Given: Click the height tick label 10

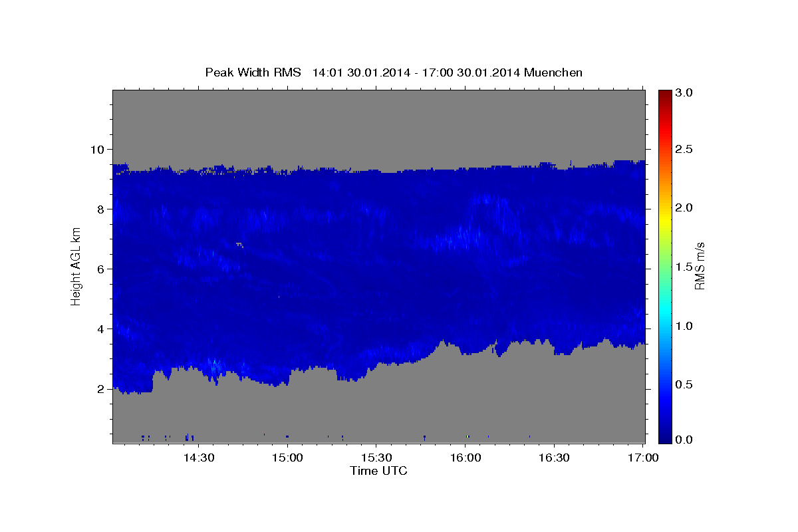Looking at the screenshot, I should pos(99,149).
